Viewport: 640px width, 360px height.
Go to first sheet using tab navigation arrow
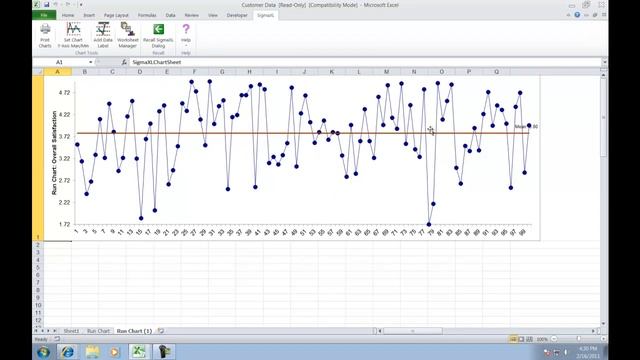36,331
